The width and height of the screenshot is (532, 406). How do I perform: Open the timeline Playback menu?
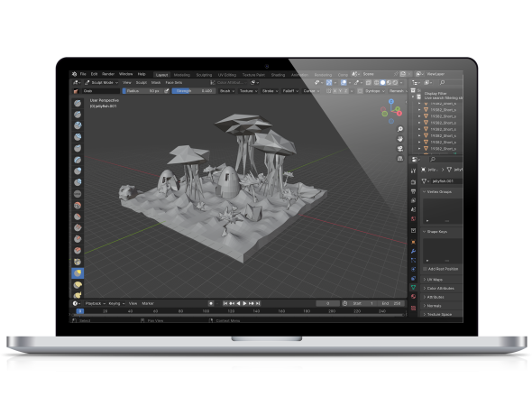point(95,303)
